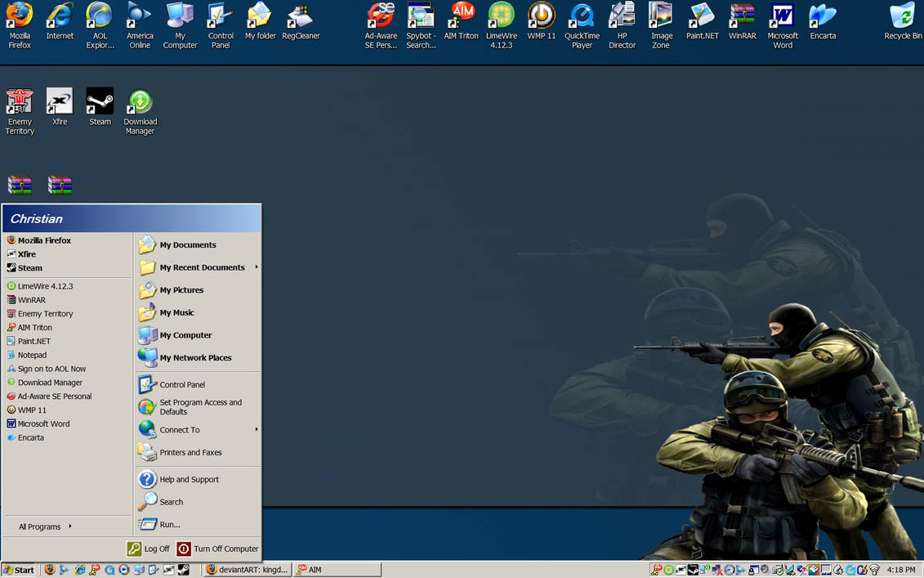Image resolution: width=924 pixels, height=578 pixels.
Task: Launch the AIM Triton desktop icon
Action: point(461,21)
